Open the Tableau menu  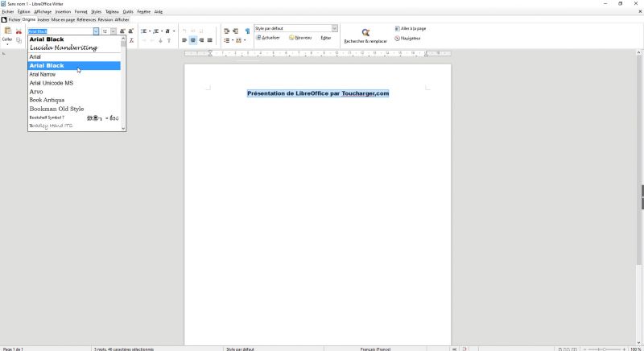[x=112, y=12]
